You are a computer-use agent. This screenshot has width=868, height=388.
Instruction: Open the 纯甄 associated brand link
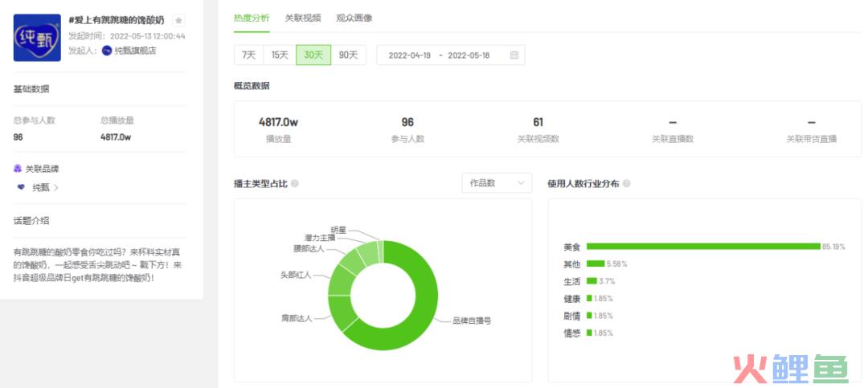click(x=41, y=188)
